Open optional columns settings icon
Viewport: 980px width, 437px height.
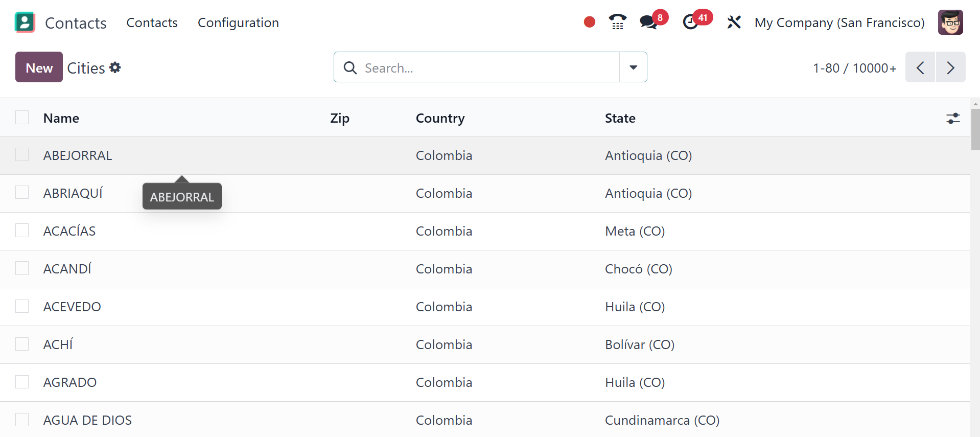coord(953,119)
